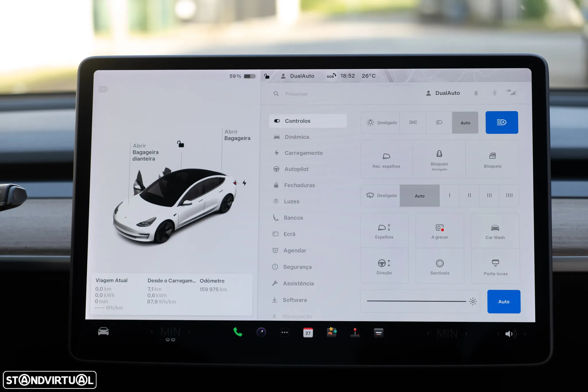The height and width of the screenshot is (392, 588).
Task: Tap Rec. espelhos to fold mirrors
Action: (386, 159)
